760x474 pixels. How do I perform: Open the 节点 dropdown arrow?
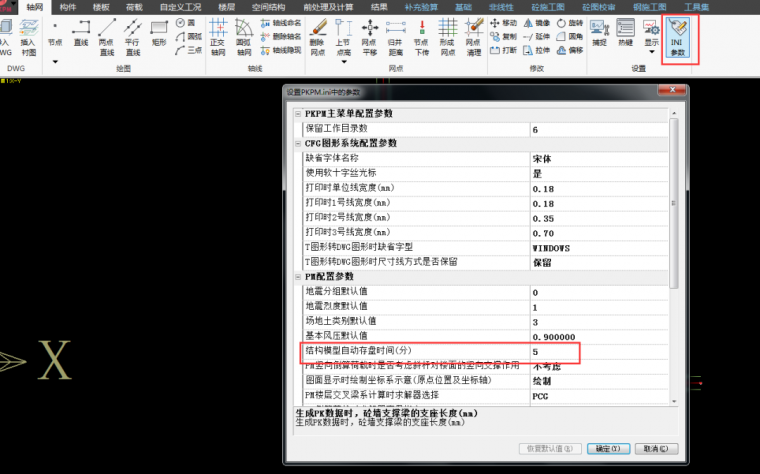click(56, 62)
